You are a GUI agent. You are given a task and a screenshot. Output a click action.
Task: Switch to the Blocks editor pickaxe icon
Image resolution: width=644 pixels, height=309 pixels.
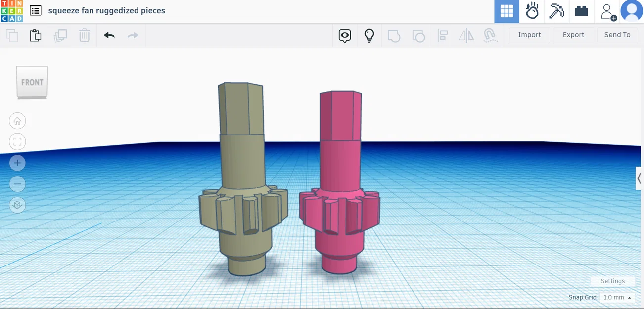(556, 11)
